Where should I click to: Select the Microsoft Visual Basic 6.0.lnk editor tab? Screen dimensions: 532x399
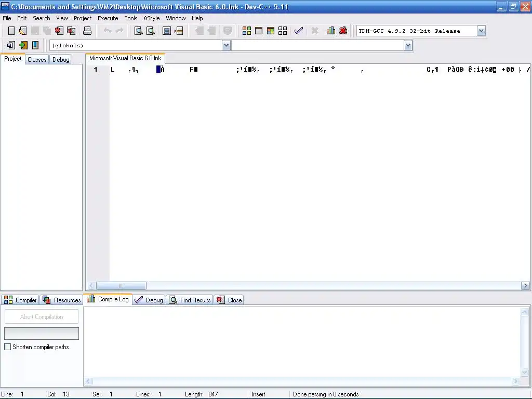[125, 58]
